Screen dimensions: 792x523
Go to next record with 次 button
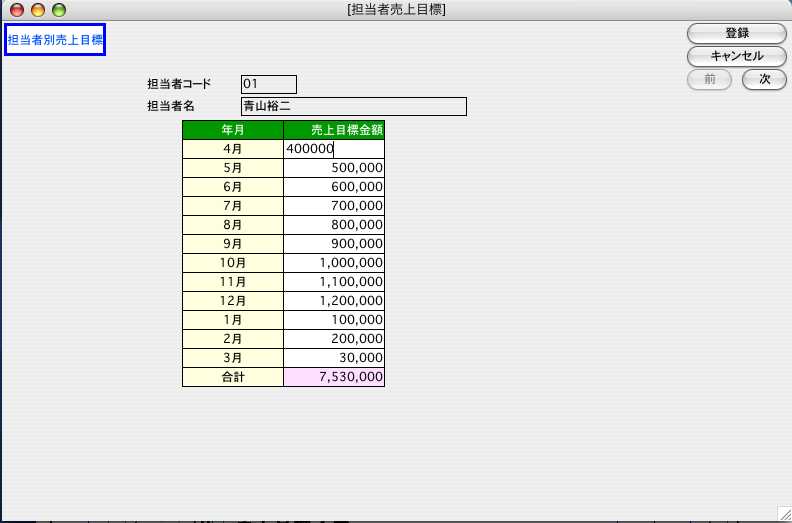[x=764, y=79]
